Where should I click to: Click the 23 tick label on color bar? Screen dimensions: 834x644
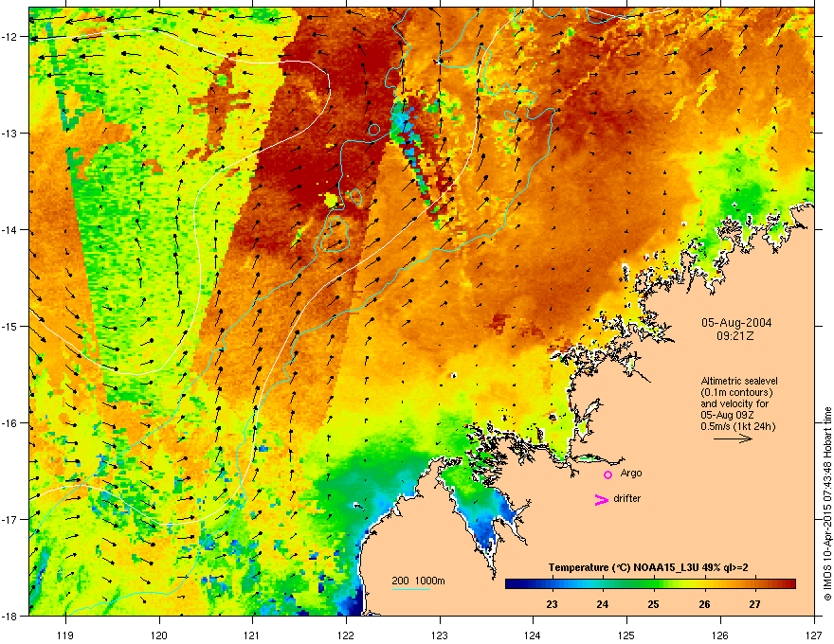point(552,604)
